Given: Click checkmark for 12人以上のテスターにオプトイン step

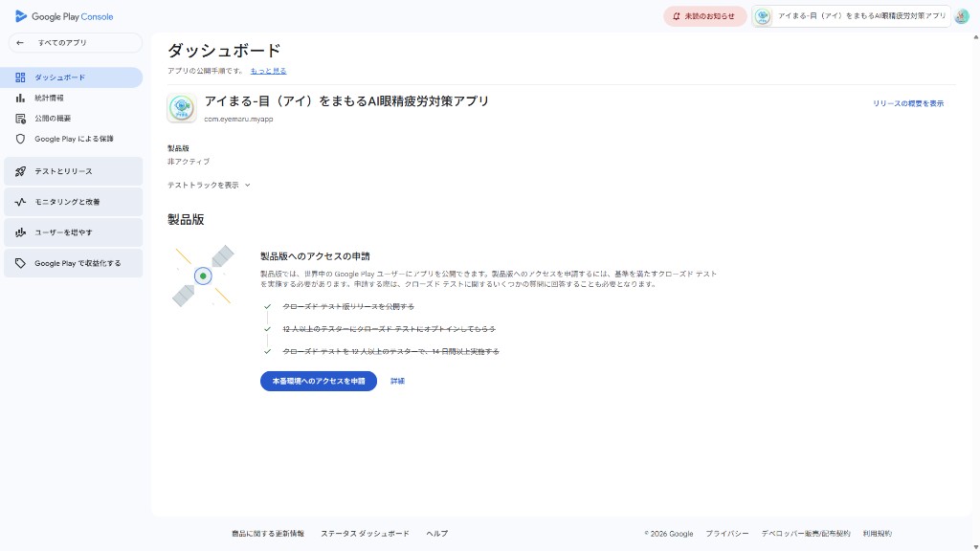Looking at the screenshot, I should tap(268, 329).
